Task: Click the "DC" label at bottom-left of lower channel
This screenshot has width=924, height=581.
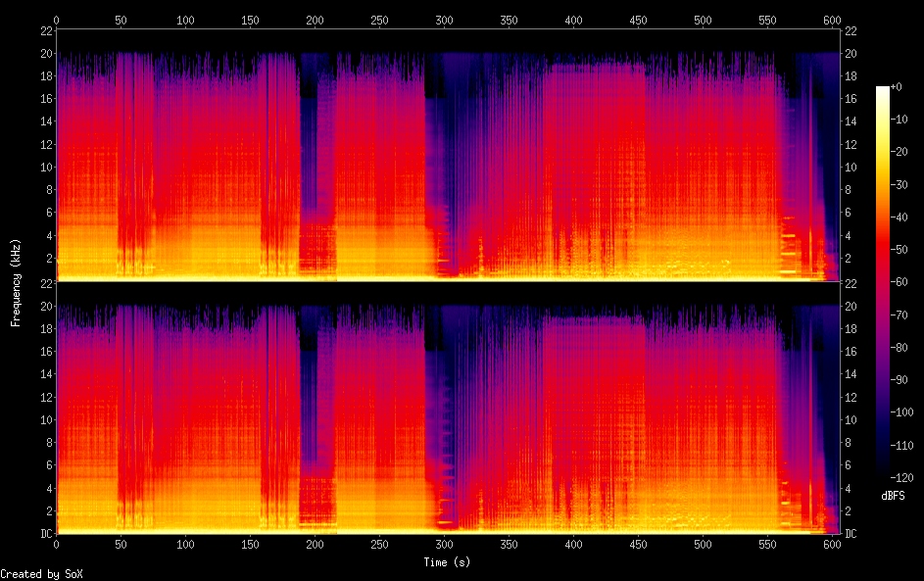Action: 46,534
